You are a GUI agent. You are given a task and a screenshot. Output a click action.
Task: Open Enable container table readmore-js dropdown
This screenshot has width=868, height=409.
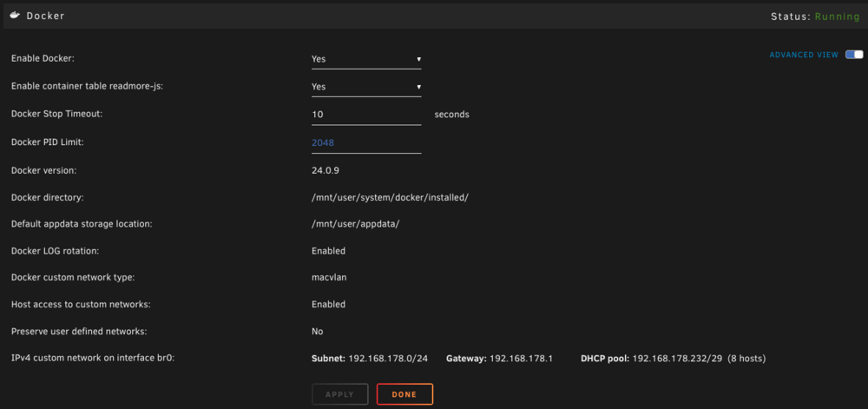pos(366,87)
